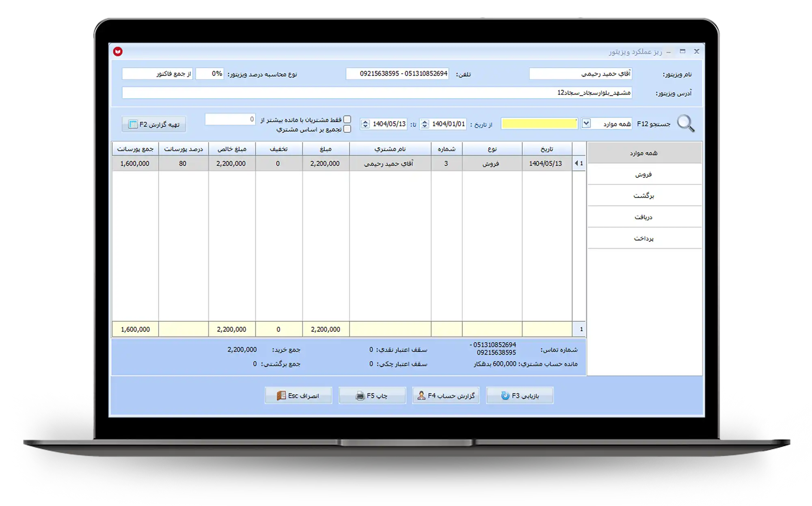The width and height of the screenshot is (812, 506).
Task: Toggle تجمیع بر اساس مشتری checkbox
Action: coord(347,129)
